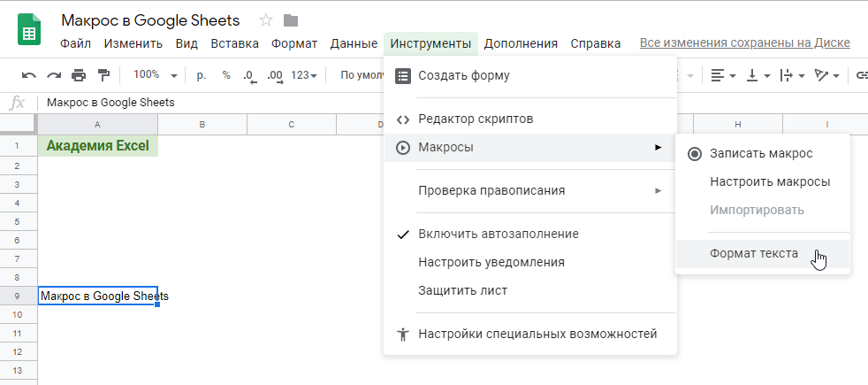Image resolution: width=868 pixels, height=385 pixels.
Task: Click the Все изменения сохранены на Диске link
Action: click(744, 42)
